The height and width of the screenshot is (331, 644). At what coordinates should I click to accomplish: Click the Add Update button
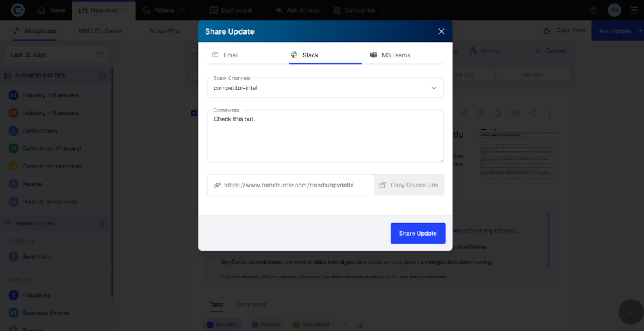618,31
